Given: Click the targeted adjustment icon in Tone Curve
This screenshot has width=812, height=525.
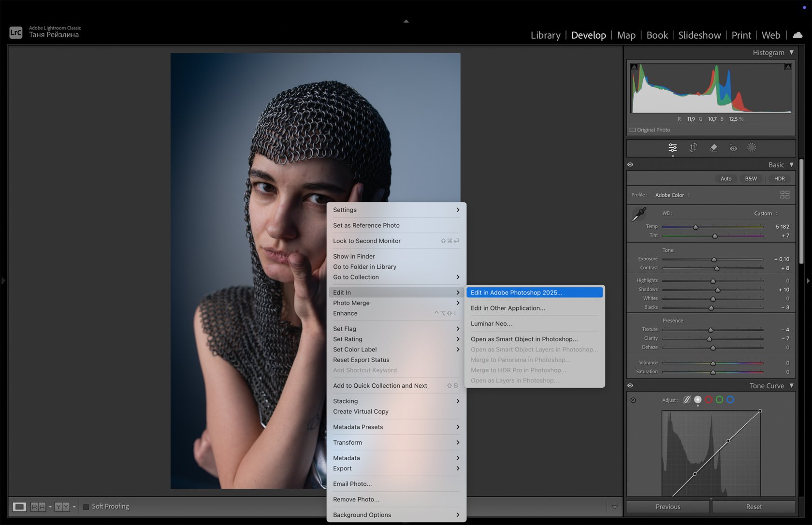Looking at the screenshot, I should tap(633, 400).
